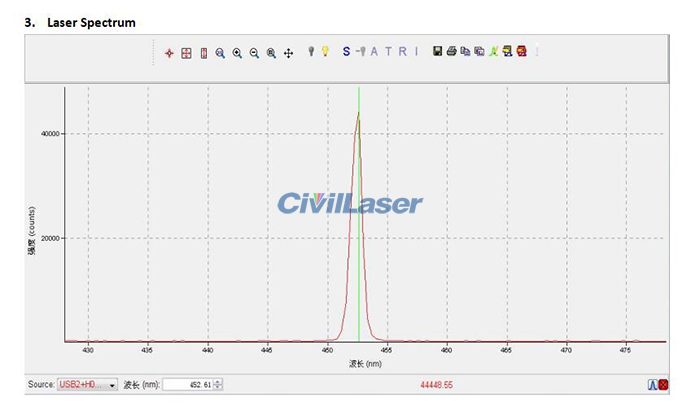Click the green cursor line on peak
This screenshot has height=406, width=700.
point(359,214)
